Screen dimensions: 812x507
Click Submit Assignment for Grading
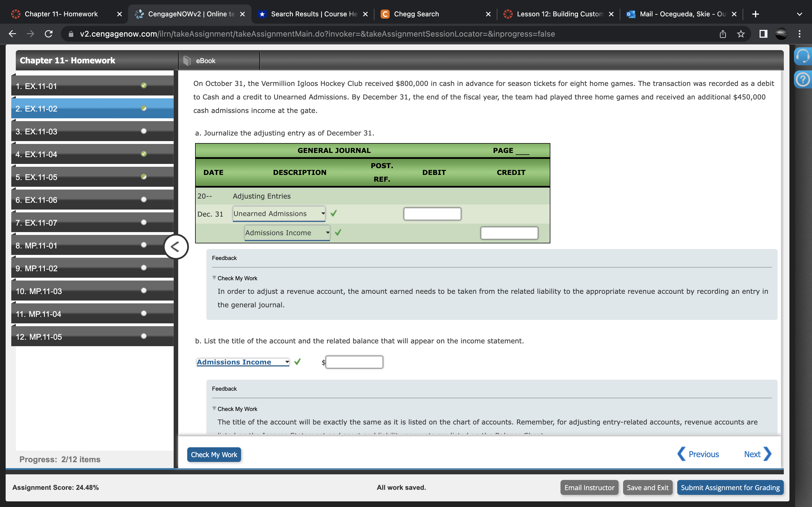tap(730, 488)
